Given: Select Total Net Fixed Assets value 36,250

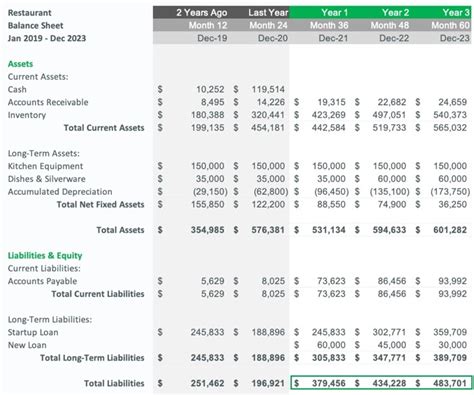Looking at the screenshot, I should coord(453,204).
